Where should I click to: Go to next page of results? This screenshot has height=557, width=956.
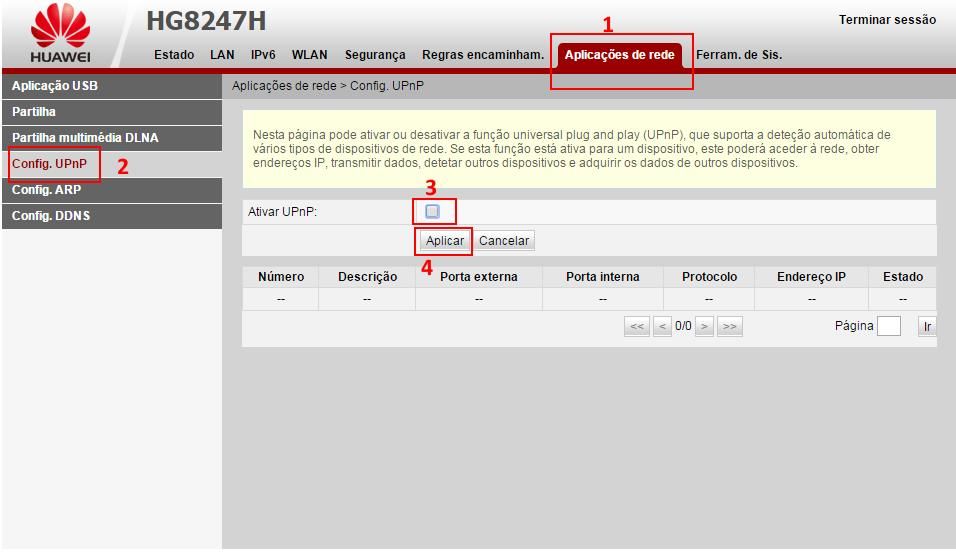704,326
